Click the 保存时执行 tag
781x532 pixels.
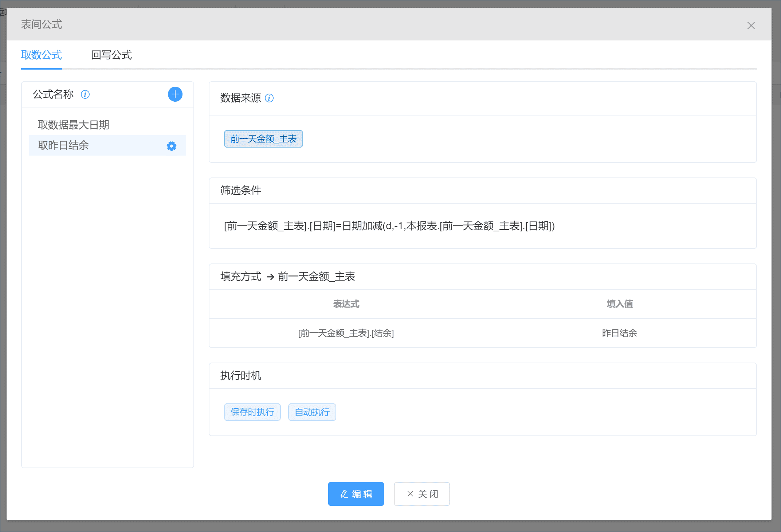(252, 412)
